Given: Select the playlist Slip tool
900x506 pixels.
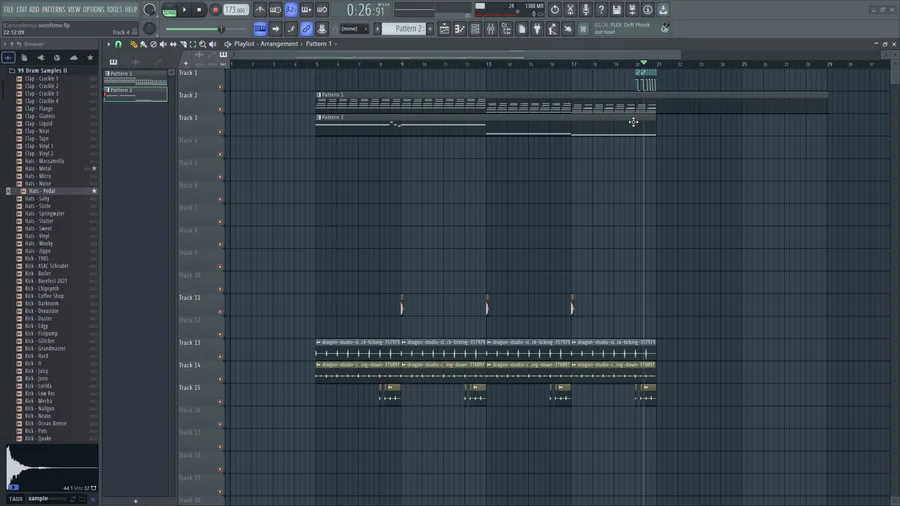Looking at the screenshot, I should point(173,44).
